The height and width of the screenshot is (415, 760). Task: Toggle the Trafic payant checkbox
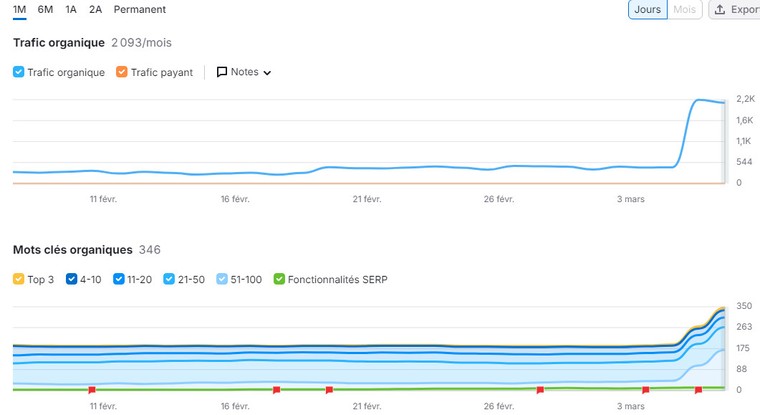pyautogui.click(x=122, y=72)
